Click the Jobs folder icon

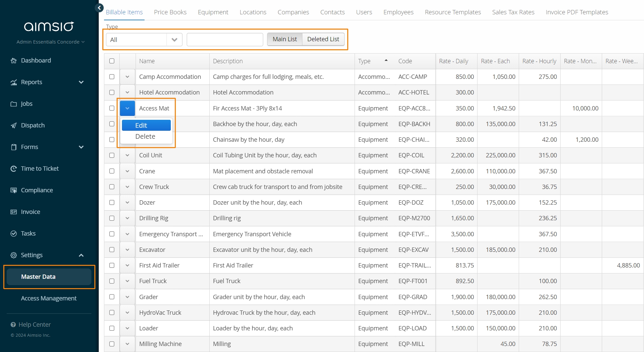(14, 104)
